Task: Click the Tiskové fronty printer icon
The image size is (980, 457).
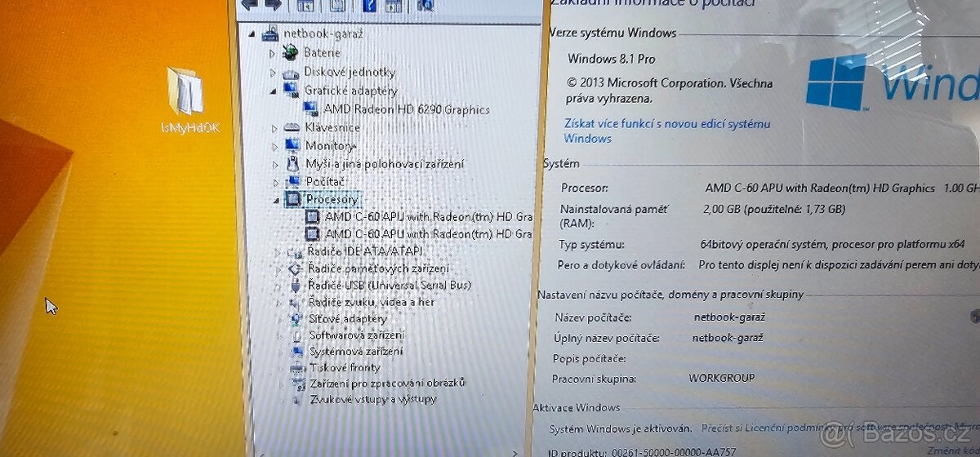Action: 298,368
